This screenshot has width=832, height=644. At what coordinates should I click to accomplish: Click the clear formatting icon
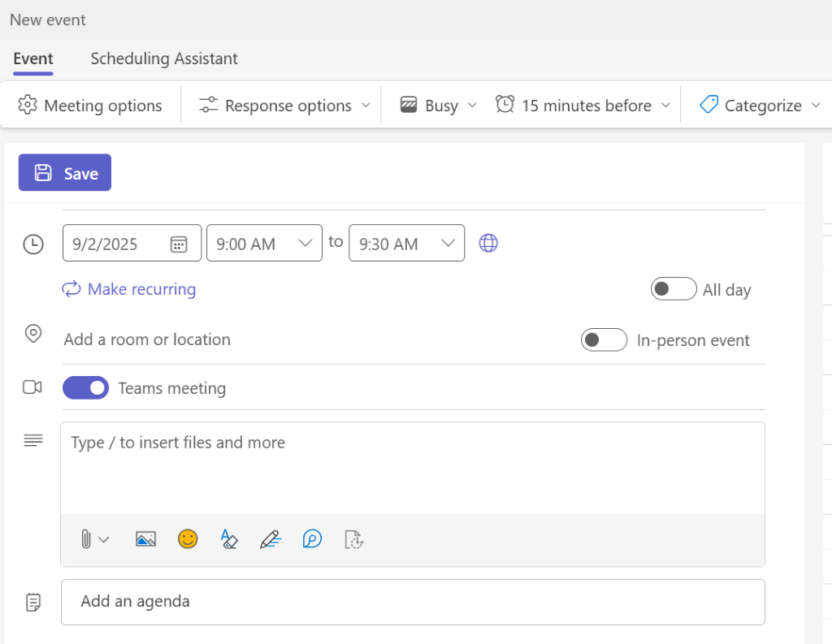click(x=229, y=538)
